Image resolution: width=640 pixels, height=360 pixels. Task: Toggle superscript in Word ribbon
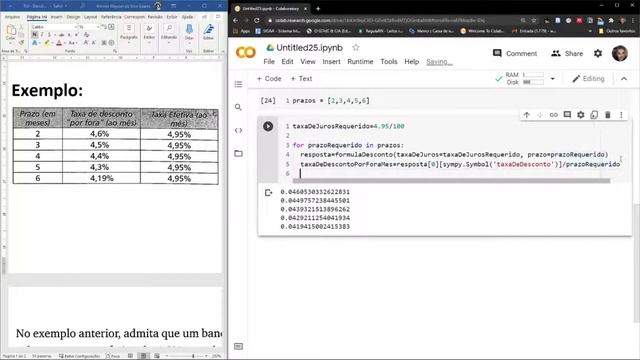pyautogui.click(x=76, y=35)
